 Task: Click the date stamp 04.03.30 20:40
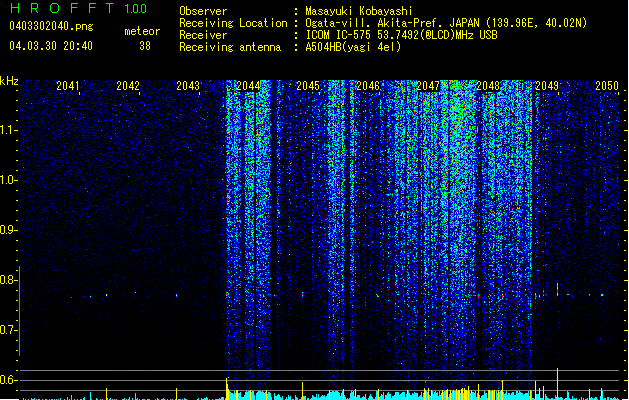51,46
